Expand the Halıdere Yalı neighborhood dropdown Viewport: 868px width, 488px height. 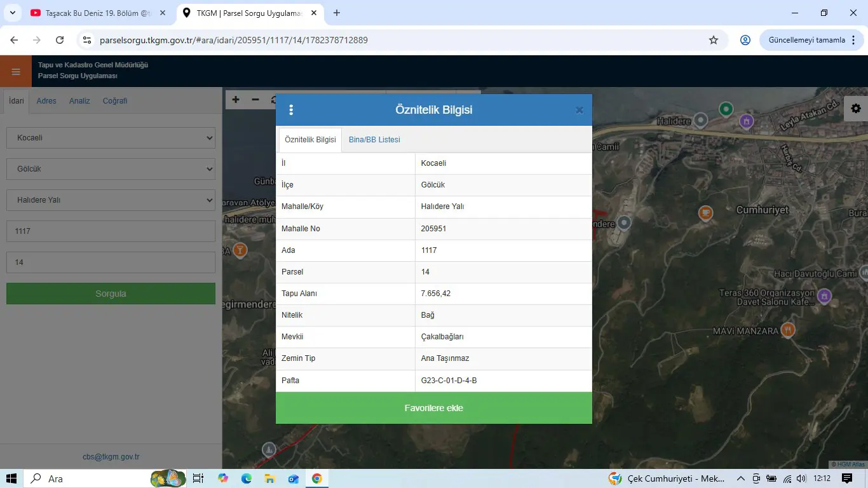click(x=111, y=200)
